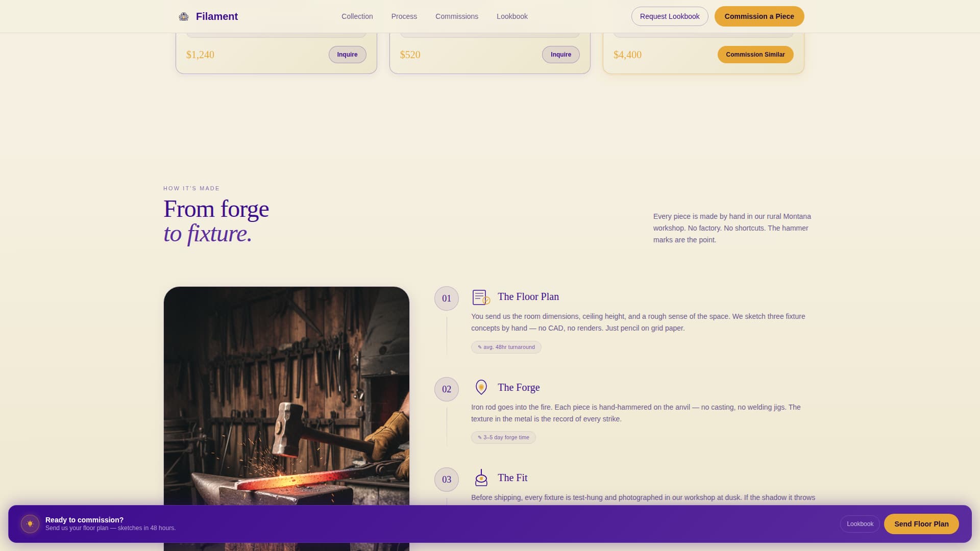
Task: Click the lightbulb icon in commission banner
Action: pos(30,524)
